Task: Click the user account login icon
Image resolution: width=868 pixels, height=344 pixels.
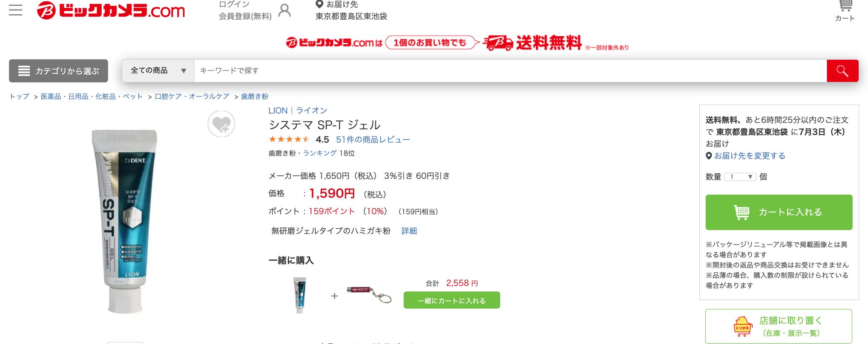Action: (x=284, y=10)
